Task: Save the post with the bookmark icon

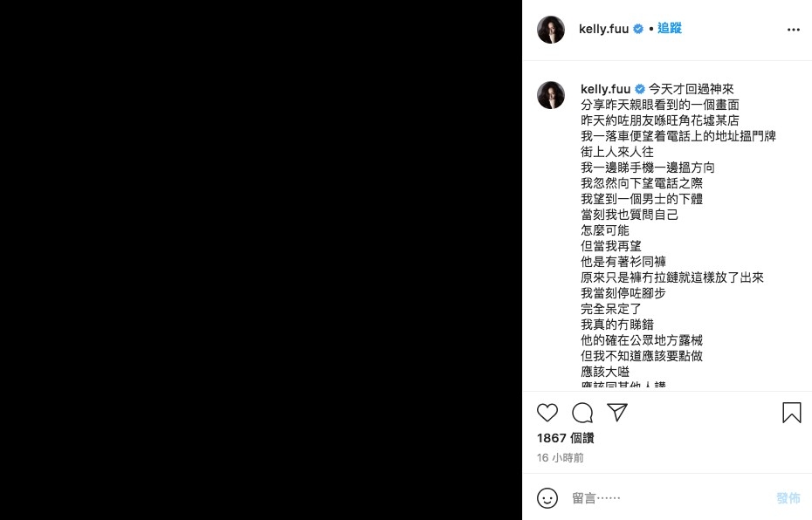Action: tap(791, 413)
